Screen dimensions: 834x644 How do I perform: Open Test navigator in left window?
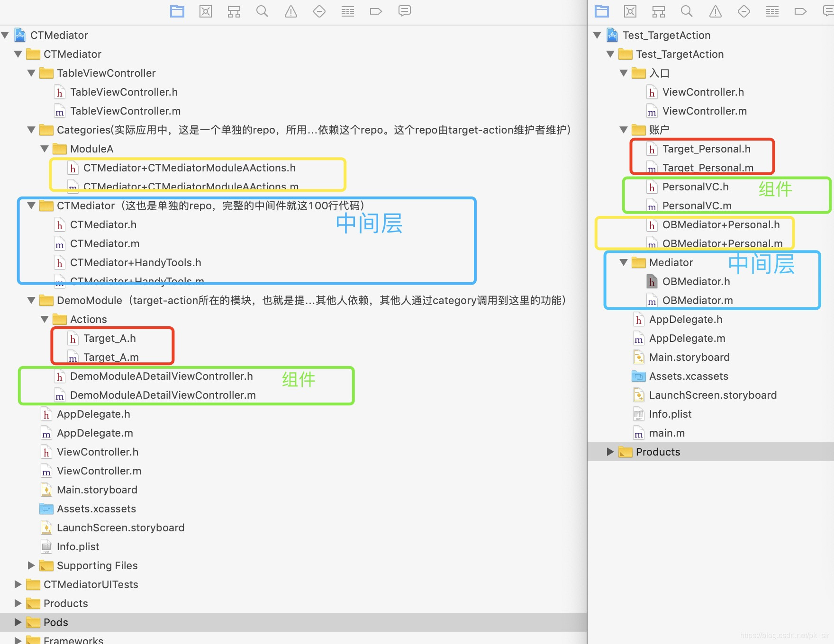click(x=319, y=11)
